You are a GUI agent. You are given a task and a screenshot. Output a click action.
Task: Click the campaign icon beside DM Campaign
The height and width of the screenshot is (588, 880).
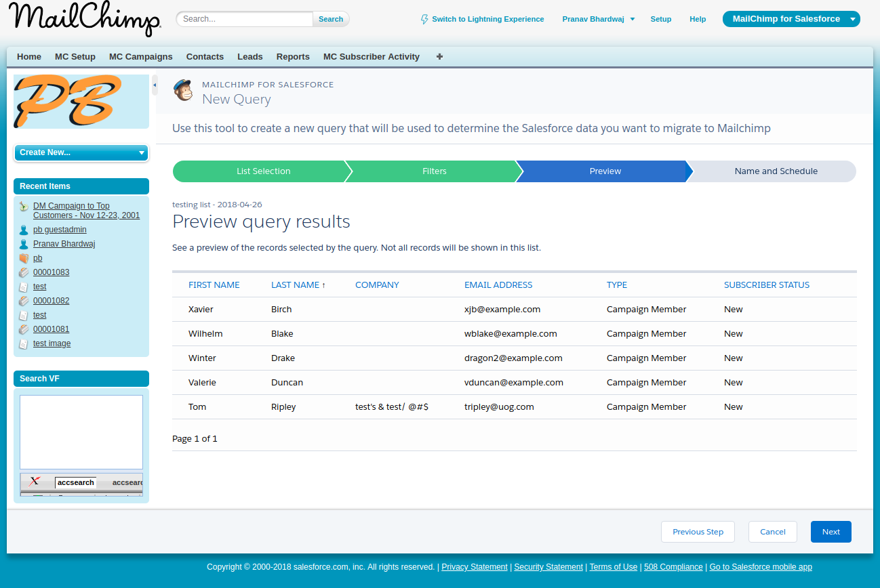tap(24, 207)
